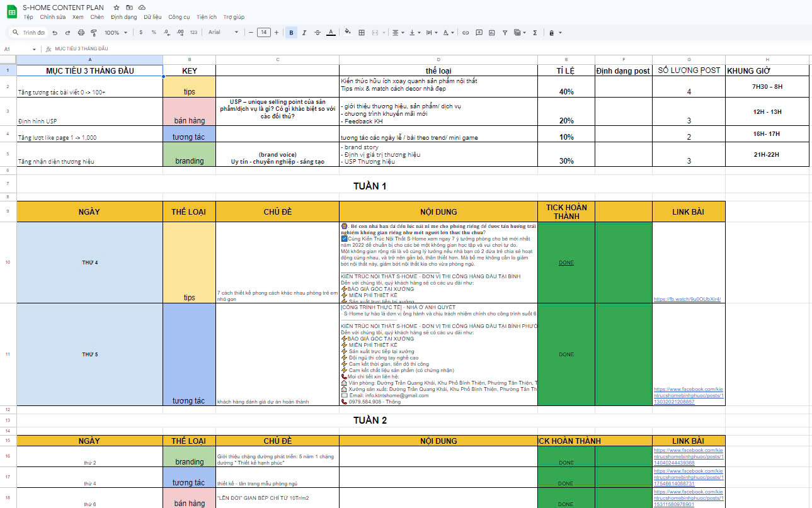Open text wrapping options

tap(432, 32)
